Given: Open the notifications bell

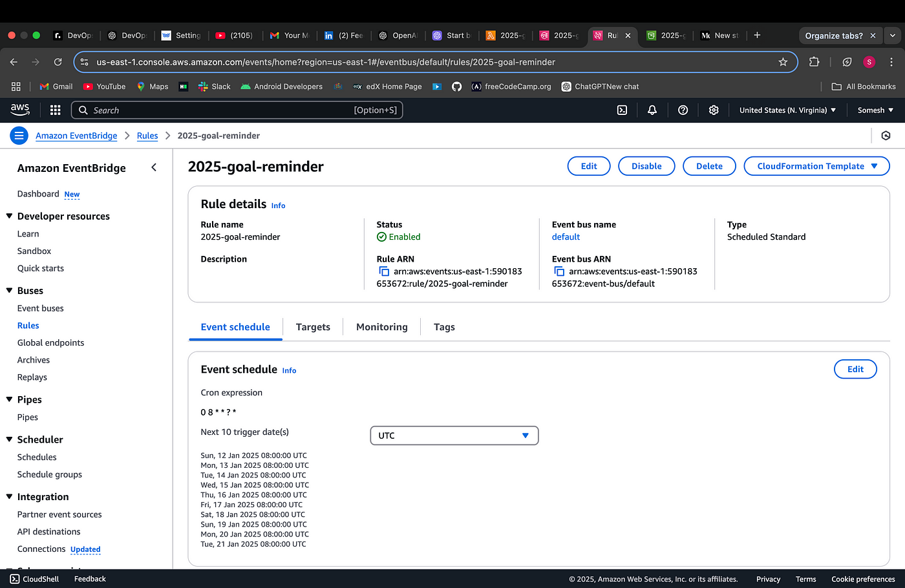Looking at the screenshot, I should click(x=652, y=110).
